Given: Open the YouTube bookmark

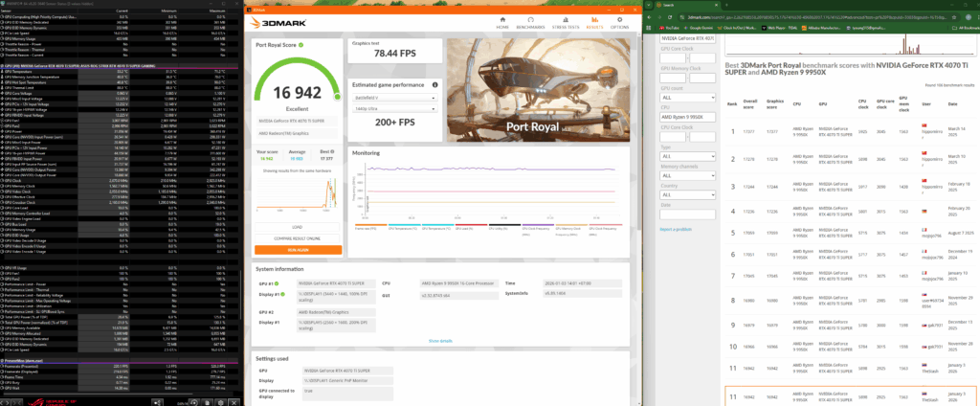Looking at the screenshot, I should 669,28.
